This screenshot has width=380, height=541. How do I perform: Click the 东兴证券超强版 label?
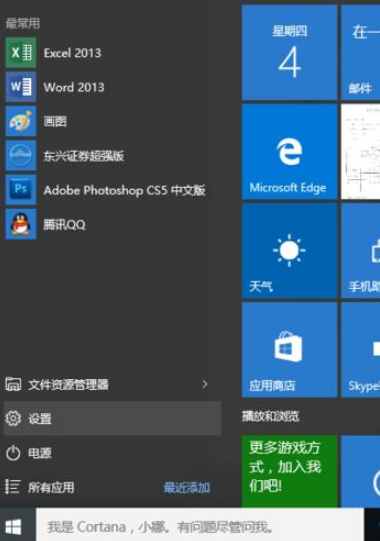[x=84, y=156]
